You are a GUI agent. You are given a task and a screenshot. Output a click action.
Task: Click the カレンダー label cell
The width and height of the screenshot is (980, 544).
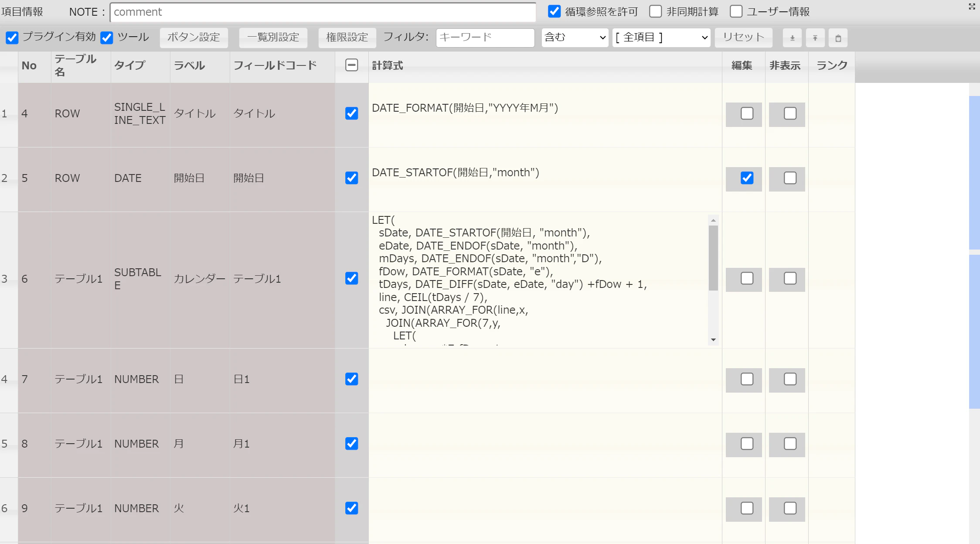click(x=200, y=280)
